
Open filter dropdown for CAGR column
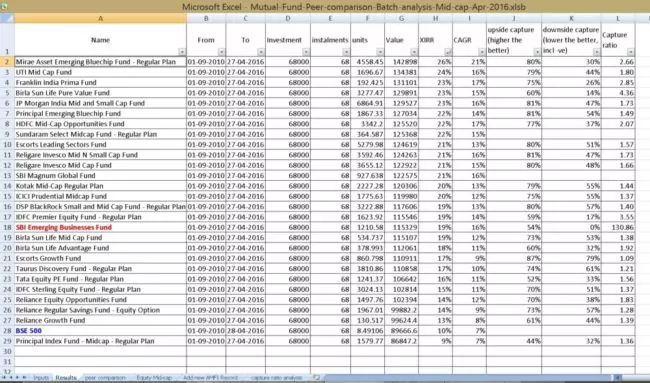tap(482, 52)
